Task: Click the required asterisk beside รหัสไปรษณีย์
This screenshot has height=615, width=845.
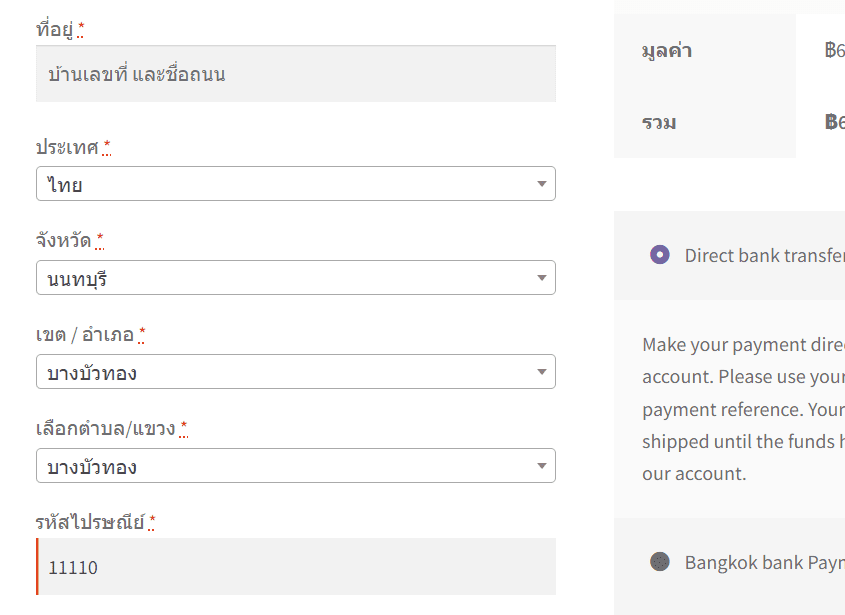Action: [x=152, y=521]
